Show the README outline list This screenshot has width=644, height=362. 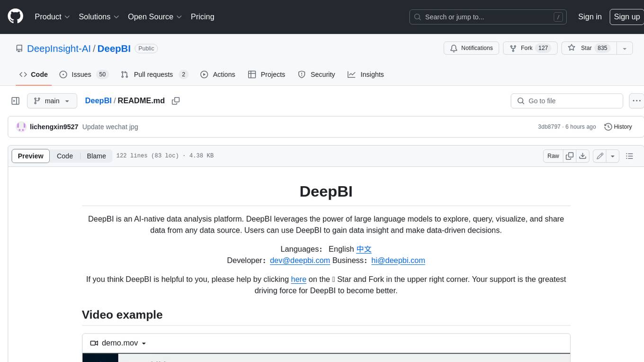coord(629,156)
